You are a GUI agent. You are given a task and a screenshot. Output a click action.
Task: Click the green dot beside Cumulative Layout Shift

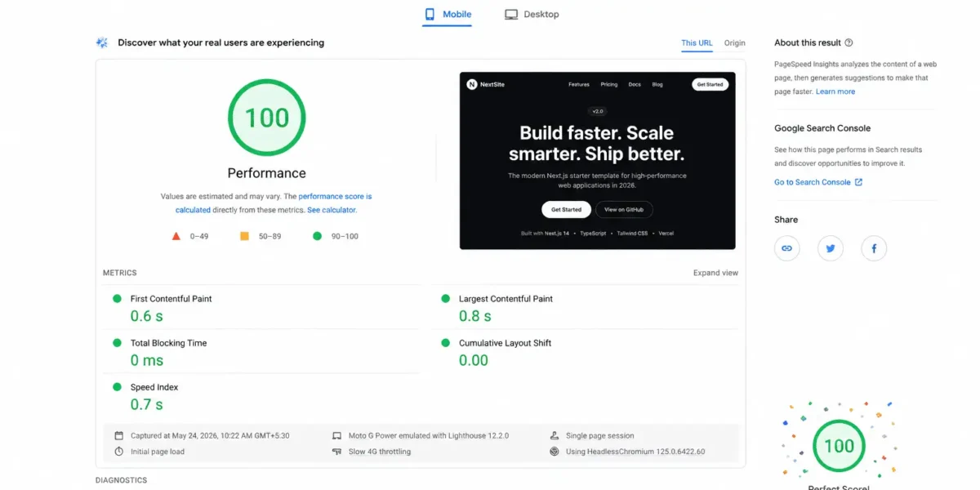[x=445, y=343]
